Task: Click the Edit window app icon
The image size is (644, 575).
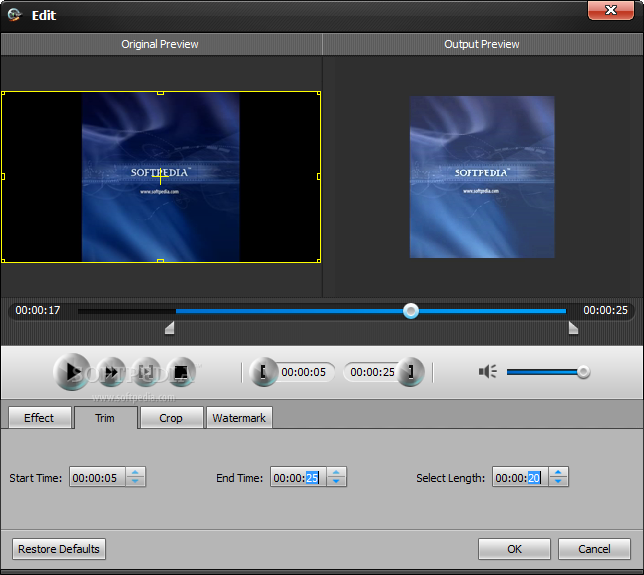Action: [14, 15]
